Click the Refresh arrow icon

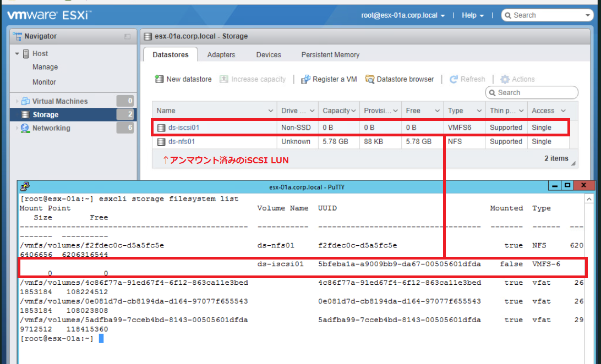pos(454,79)
